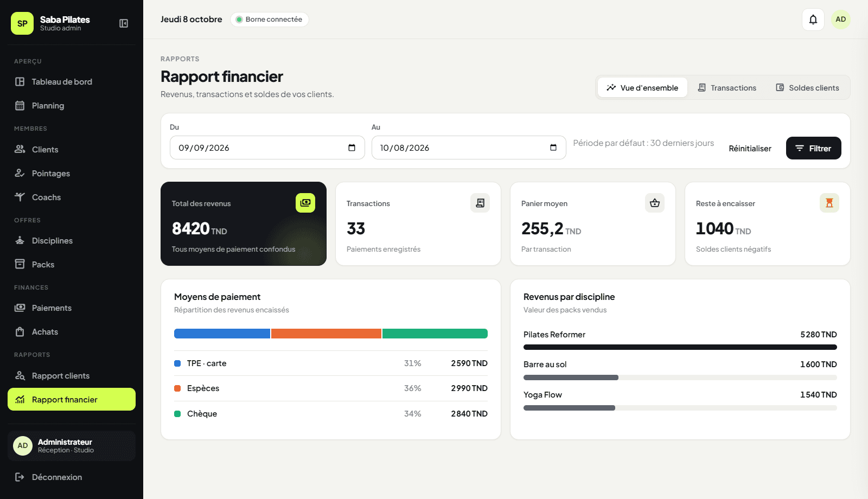
Task: Open Tableau de bord from the sidebar
Action: 72,82
